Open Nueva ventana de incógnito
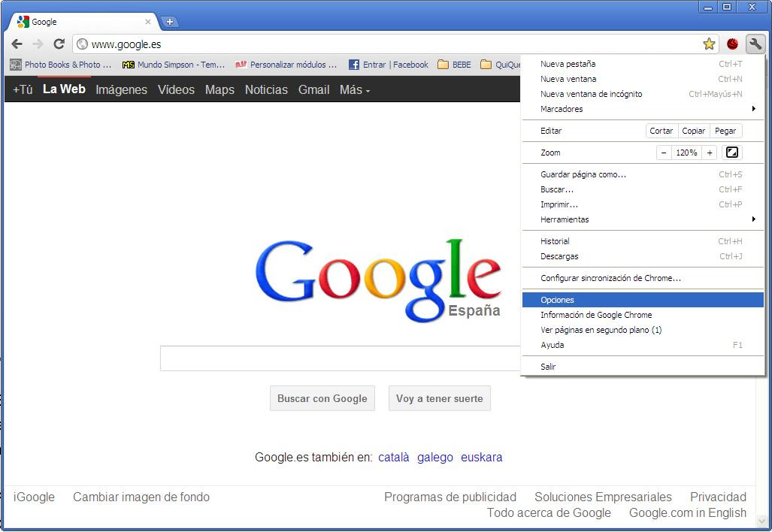Screen dimensions: 772x532 643,94
